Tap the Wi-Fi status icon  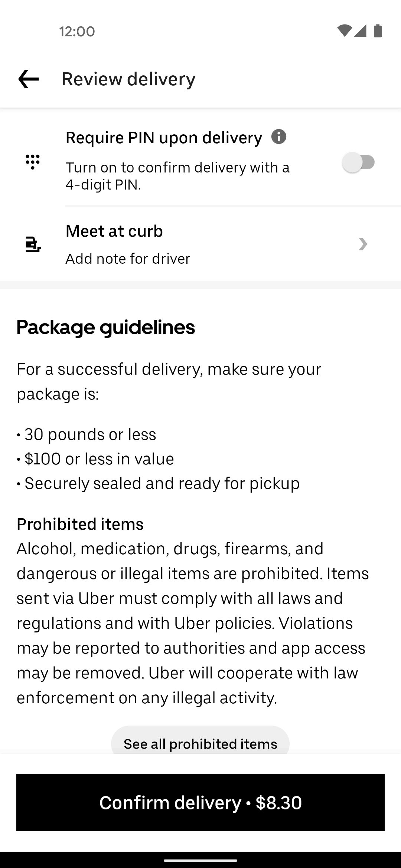pos(344,31)
